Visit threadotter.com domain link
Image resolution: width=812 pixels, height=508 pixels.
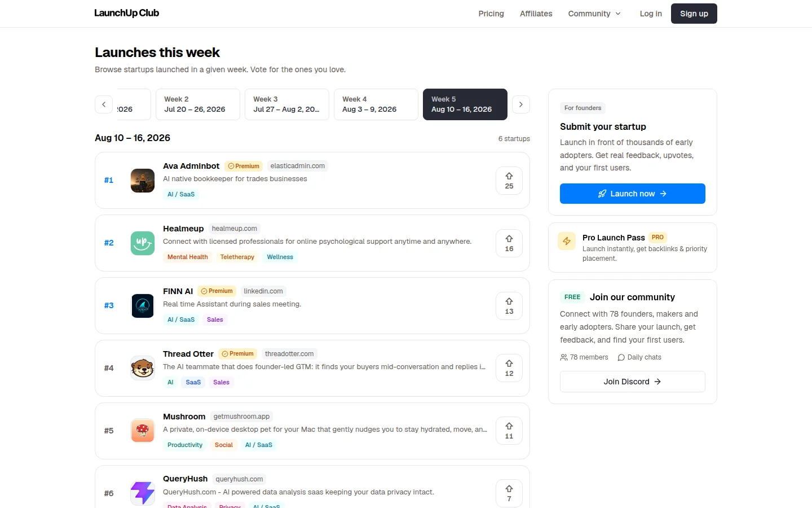click(289, 354)
